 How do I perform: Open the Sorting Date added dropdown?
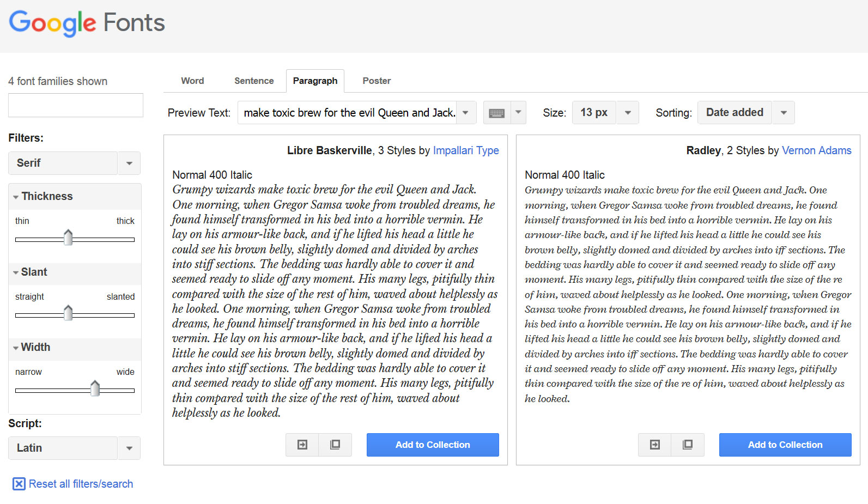pyautogui.click(x=784, y=113)
